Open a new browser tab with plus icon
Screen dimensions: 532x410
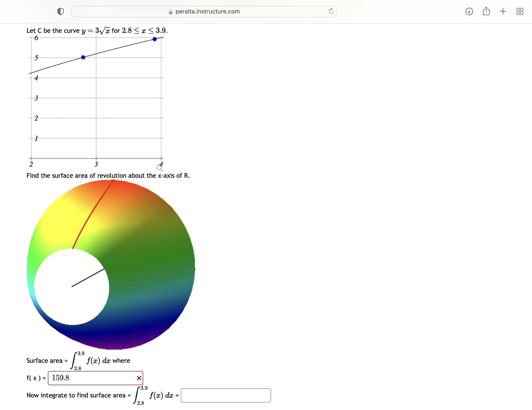pyautogui.click(x=503, y=11)
